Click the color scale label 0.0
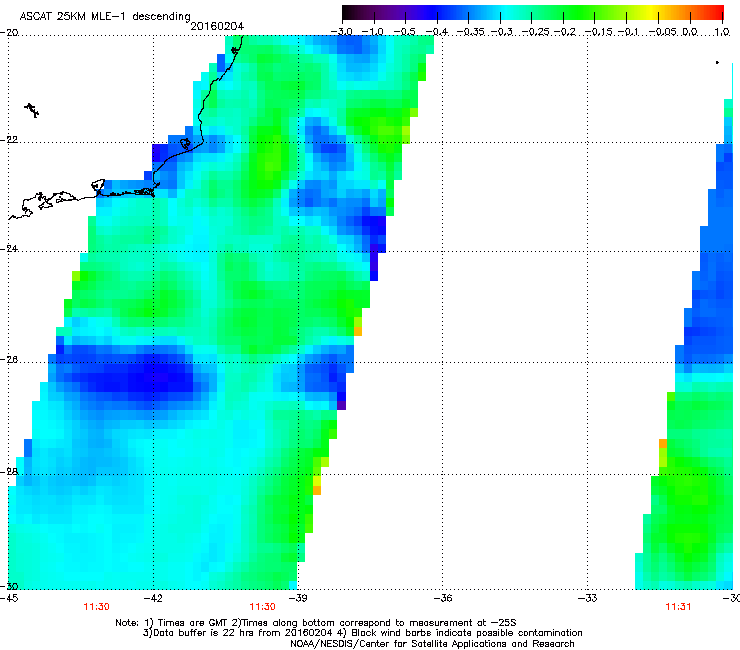This screenshot has width=740, height=650. click(690, 32)
